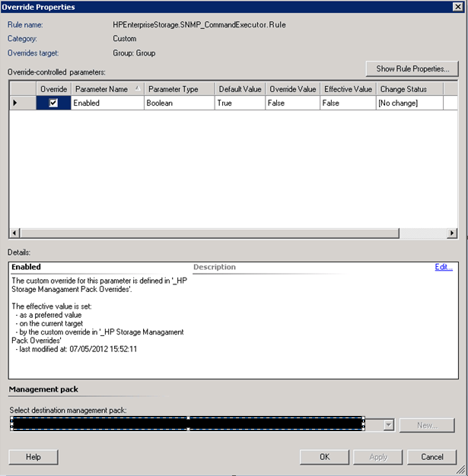Open Help for Override Properties
468x476 pixels.
33,457
